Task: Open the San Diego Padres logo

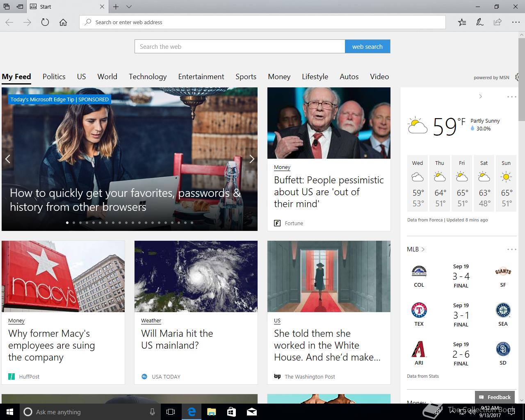Action: pos(503,349)
